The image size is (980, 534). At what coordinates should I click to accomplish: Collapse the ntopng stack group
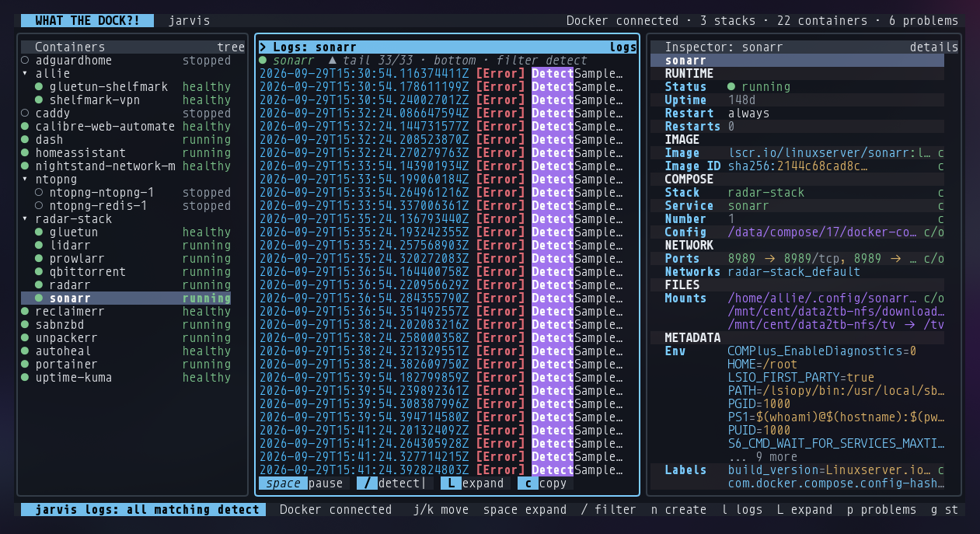pyautogui.click(x=25, y=180)
